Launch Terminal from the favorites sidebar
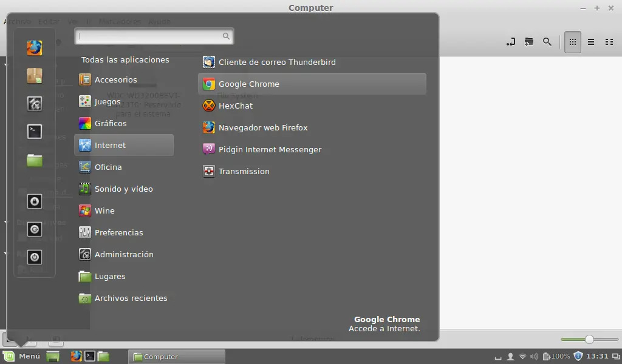The height and width of the screenshot is (364, 622). [x=35, y=132]
